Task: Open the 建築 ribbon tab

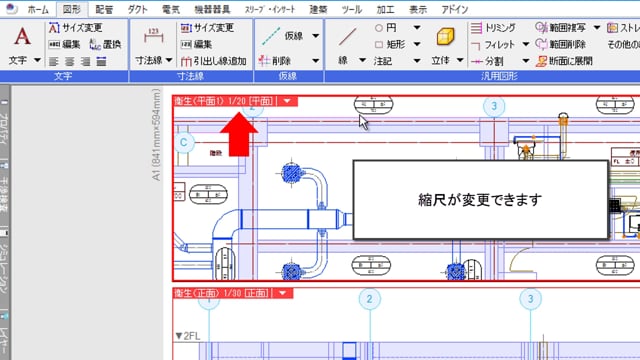Action: pyautogui.click(x=318, y=9)
